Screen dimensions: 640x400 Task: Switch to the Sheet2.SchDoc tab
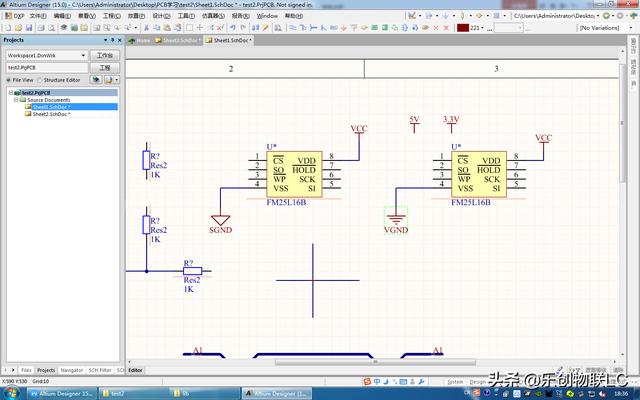[178, 40]
